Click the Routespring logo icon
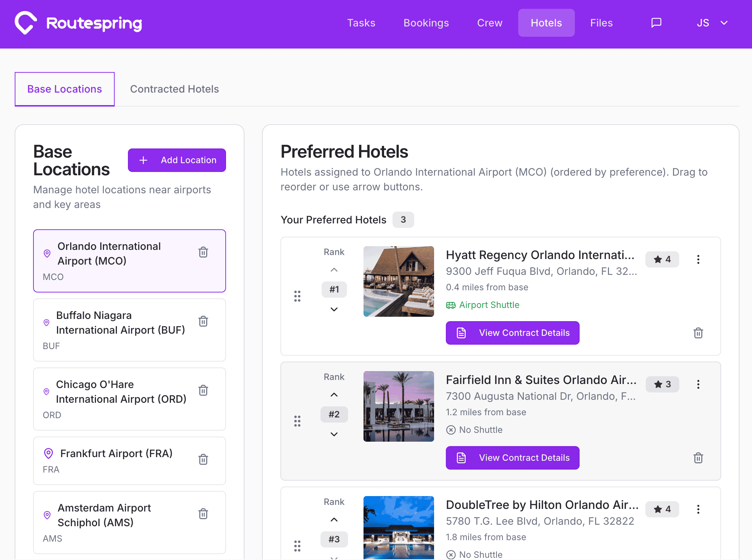Image resolution: width=752 pixels, height=560 pixels. pos(25,22)
